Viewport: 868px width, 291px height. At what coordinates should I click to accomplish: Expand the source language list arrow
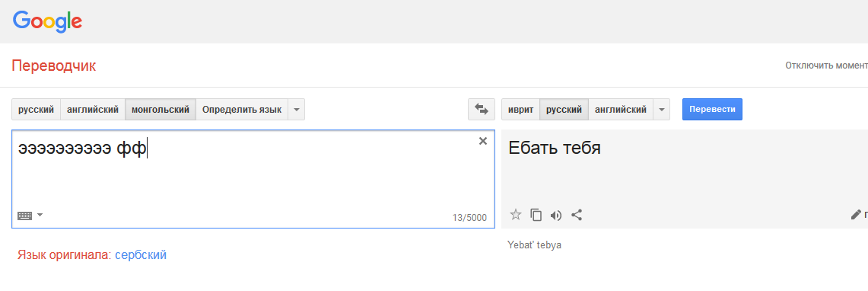click(x=296, y=109)
